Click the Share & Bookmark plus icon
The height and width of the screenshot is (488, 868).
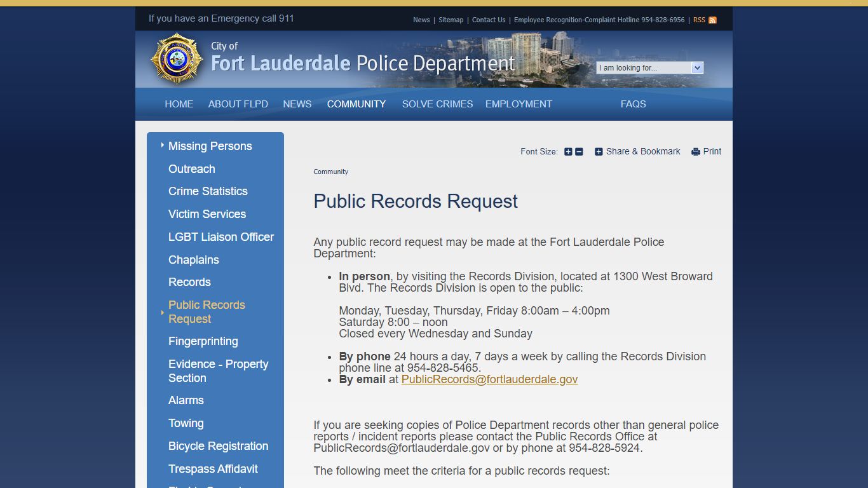click(599, 152)
